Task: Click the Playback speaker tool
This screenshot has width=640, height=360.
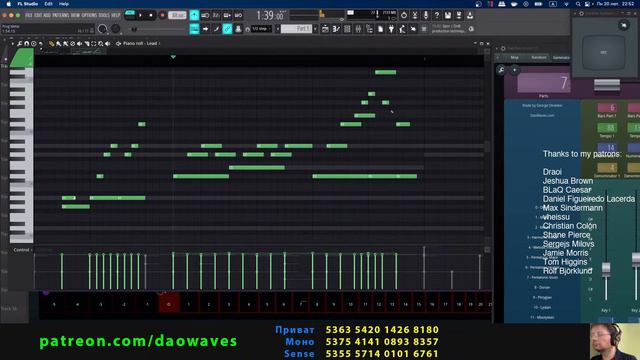Action: (107, 43)
